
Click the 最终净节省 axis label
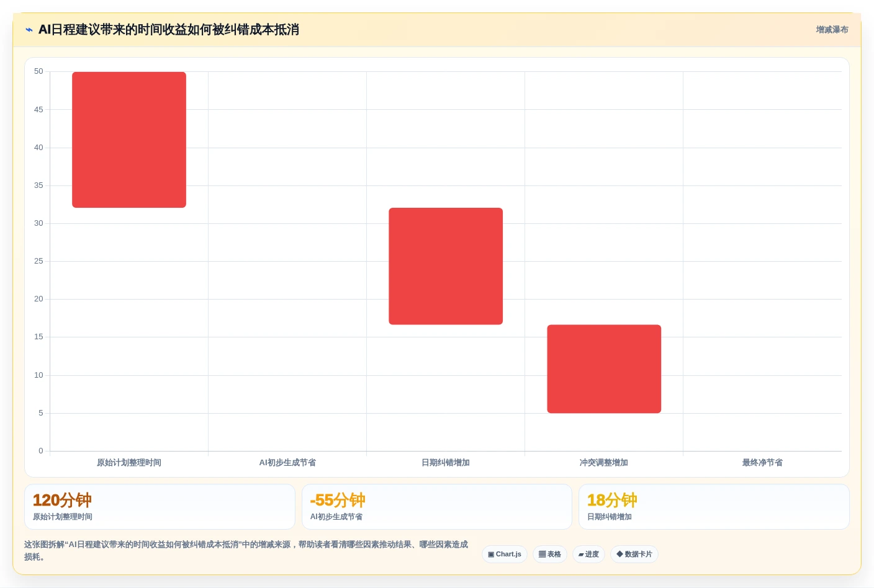pos(762,463)
